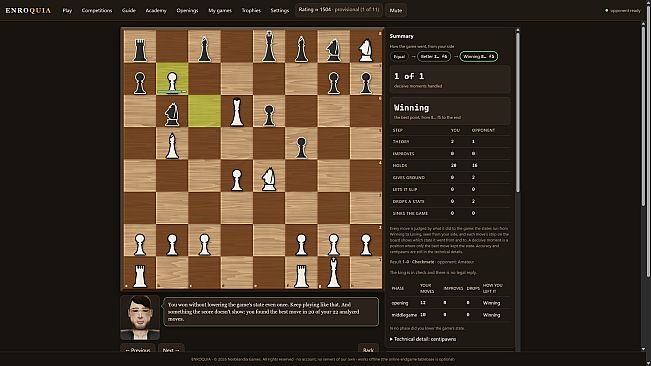Click the black pawn on a7

pos(140,83)
